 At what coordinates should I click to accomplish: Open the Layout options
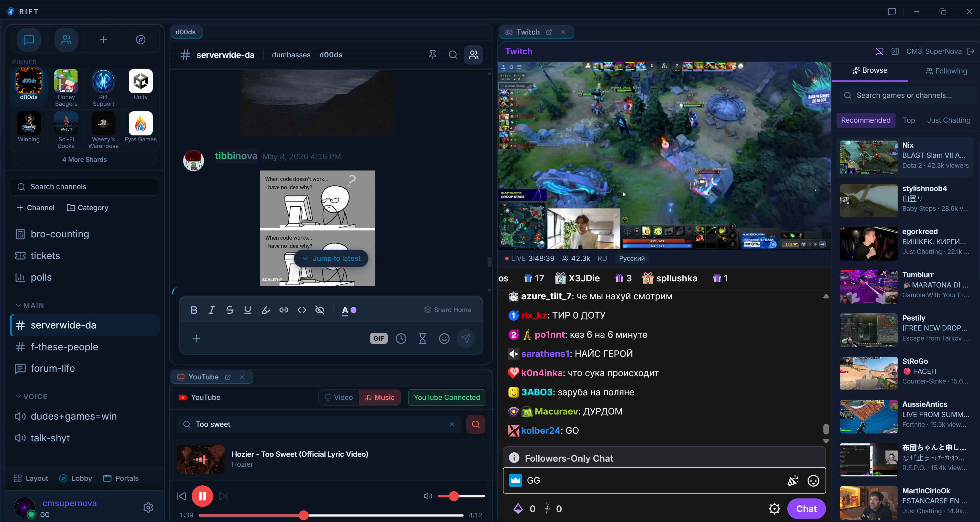[31, 478]
